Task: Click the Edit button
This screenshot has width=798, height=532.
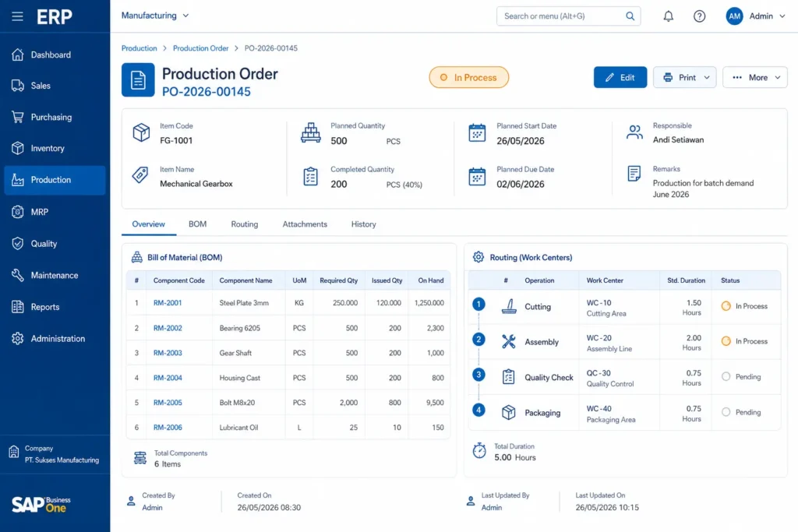Action: (x=620, y=77)
